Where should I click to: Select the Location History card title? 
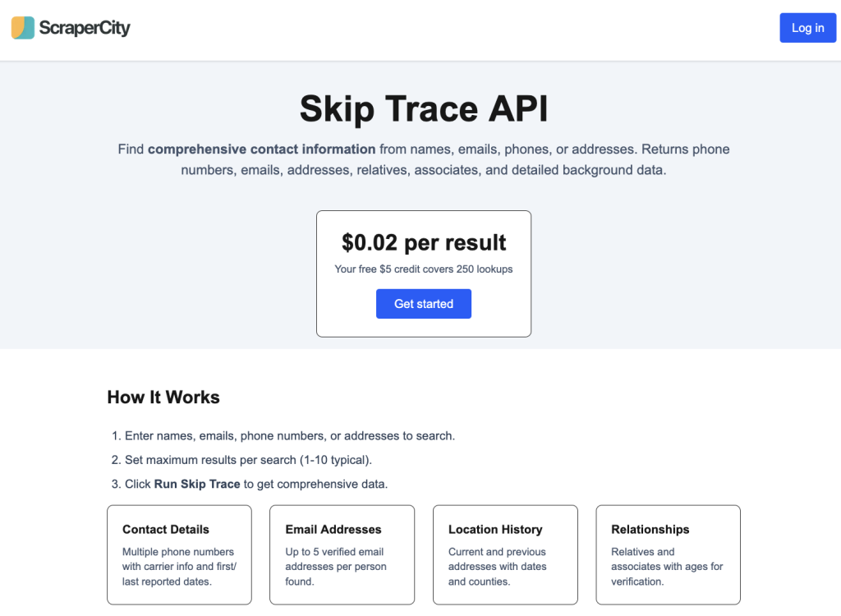(495, 530)
